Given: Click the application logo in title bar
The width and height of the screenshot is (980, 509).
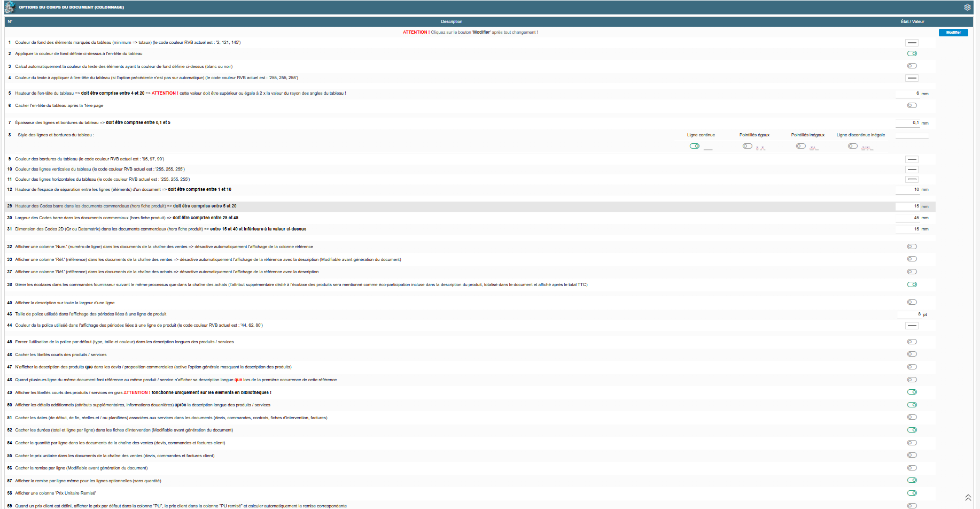Looking at the screenshot, I should (x=9, y=7).
